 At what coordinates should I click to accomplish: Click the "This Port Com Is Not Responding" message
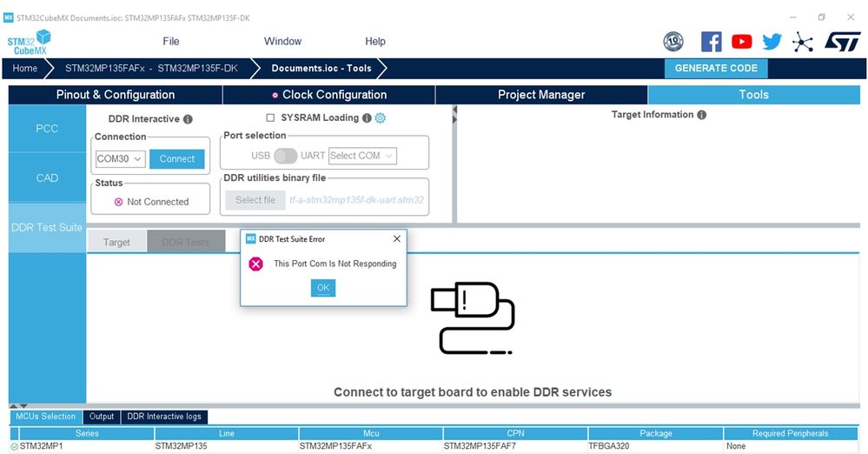pos(335,264)
